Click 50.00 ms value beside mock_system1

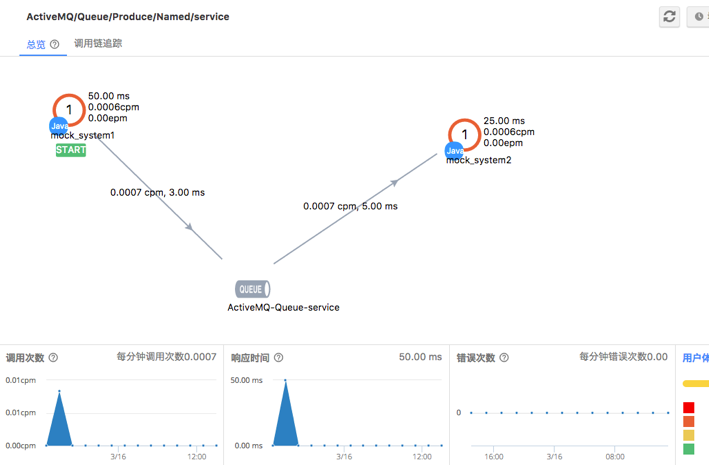(x=109, y=96)
